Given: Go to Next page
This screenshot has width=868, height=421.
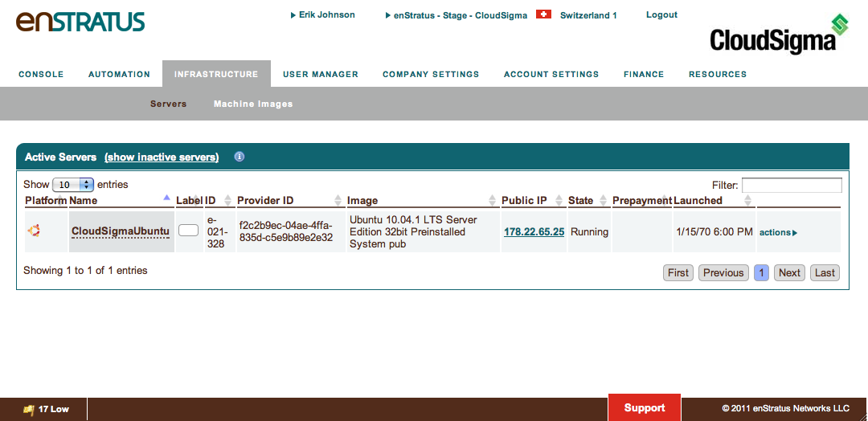Looking at the screenshot, I should 789,272.
